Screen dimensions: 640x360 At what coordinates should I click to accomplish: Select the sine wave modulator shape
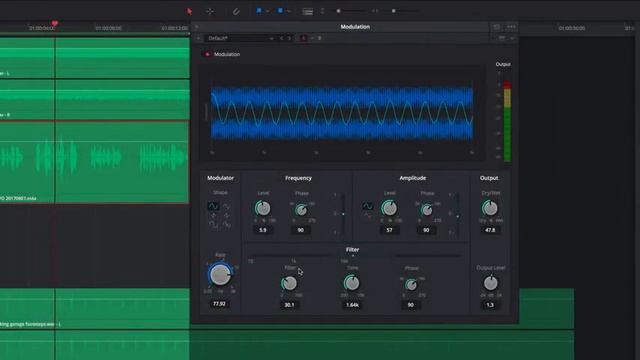point(213,206)
